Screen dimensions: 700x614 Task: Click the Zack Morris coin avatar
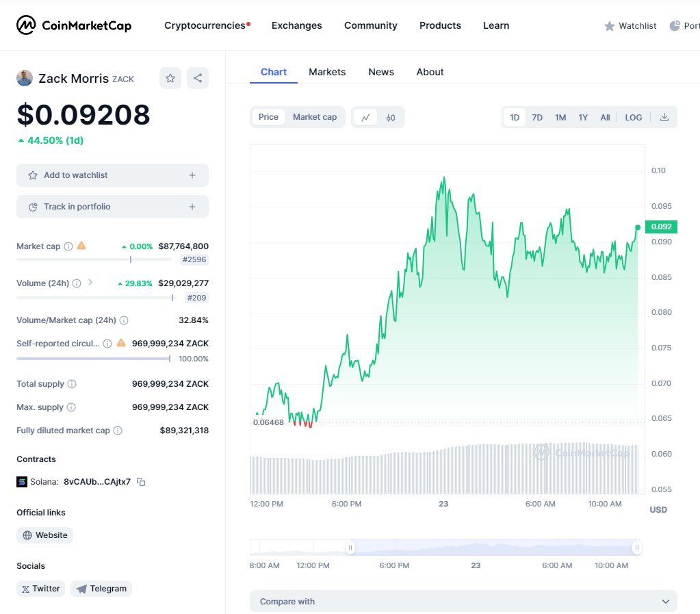(x=25, y=78)
